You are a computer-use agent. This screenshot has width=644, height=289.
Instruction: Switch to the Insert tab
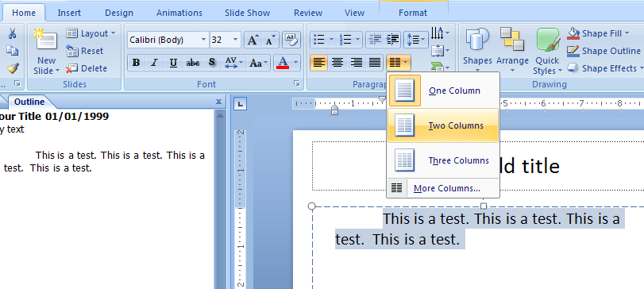[x=69, y=13]
